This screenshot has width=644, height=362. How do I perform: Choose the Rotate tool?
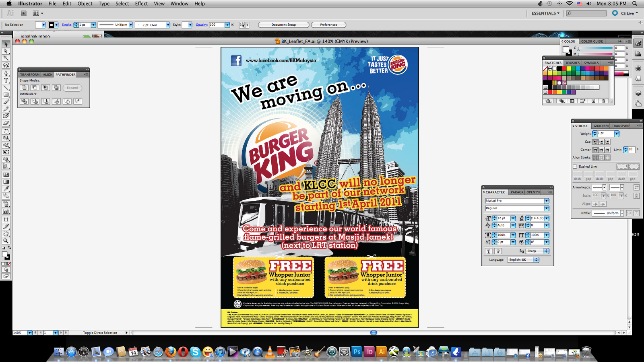(x=6, y=131)
